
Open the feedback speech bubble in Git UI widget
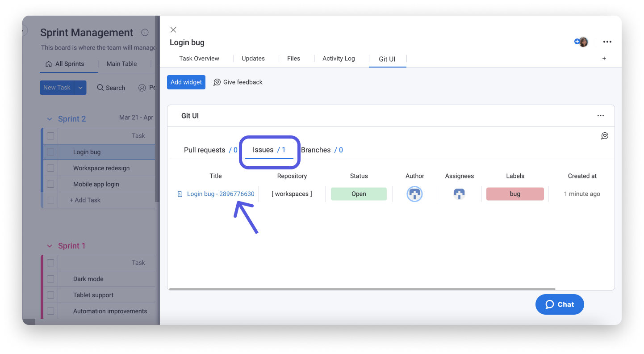click(605, 135)
